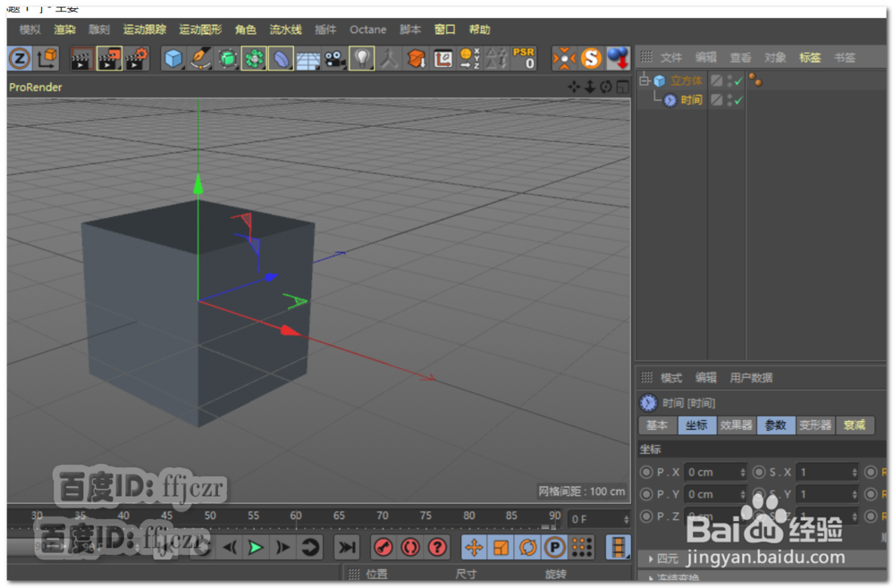Click the green Subdivision Surface generator icon

coord(227,58)
